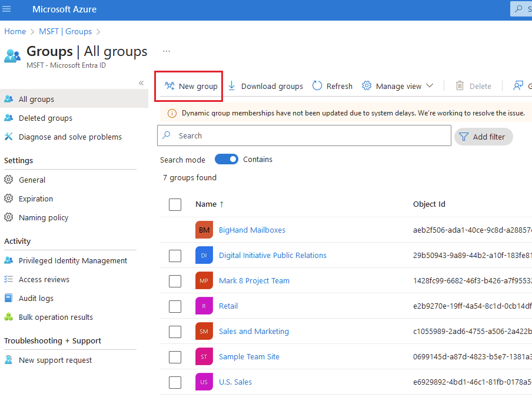Refresh the groups list
The image size is (532, 397).
click(332, 85)
